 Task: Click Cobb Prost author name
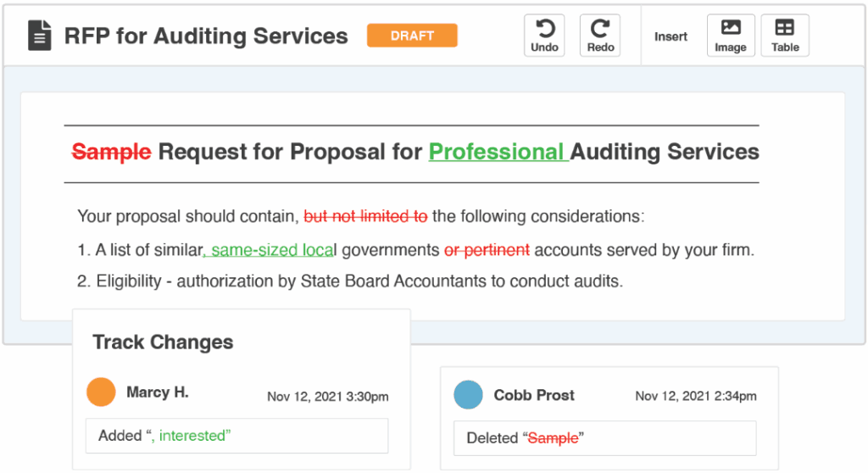534,395
